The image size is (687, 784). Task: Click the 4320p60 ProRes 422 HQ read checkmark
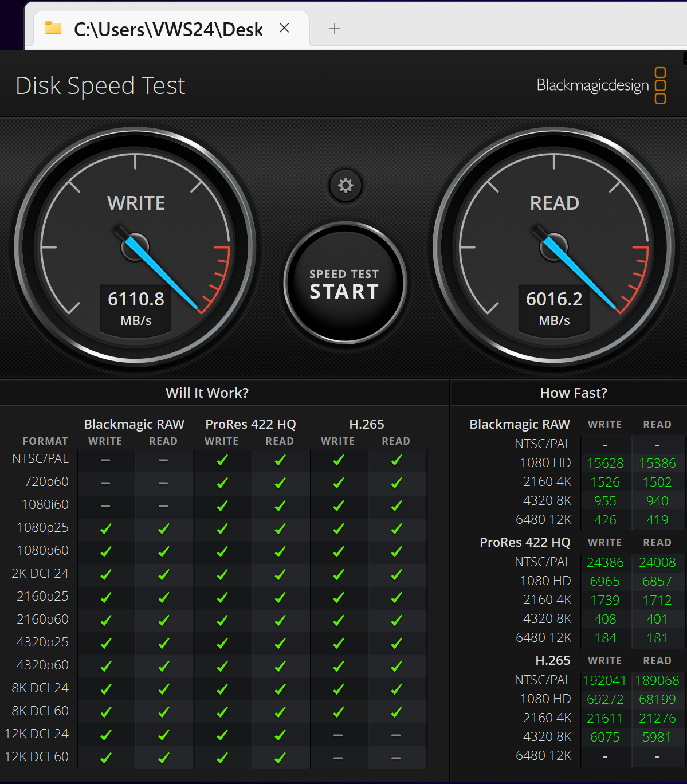coord(280,667)
